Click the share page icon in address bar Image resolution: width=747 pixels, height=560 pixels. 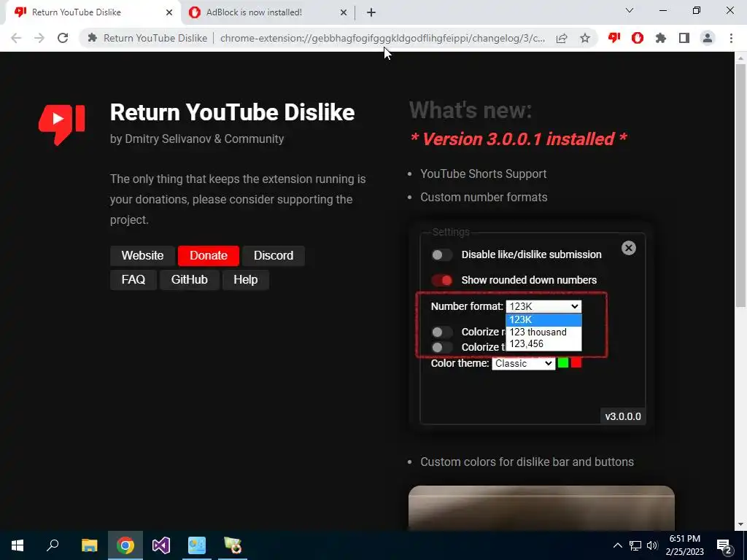pos(562,38)
